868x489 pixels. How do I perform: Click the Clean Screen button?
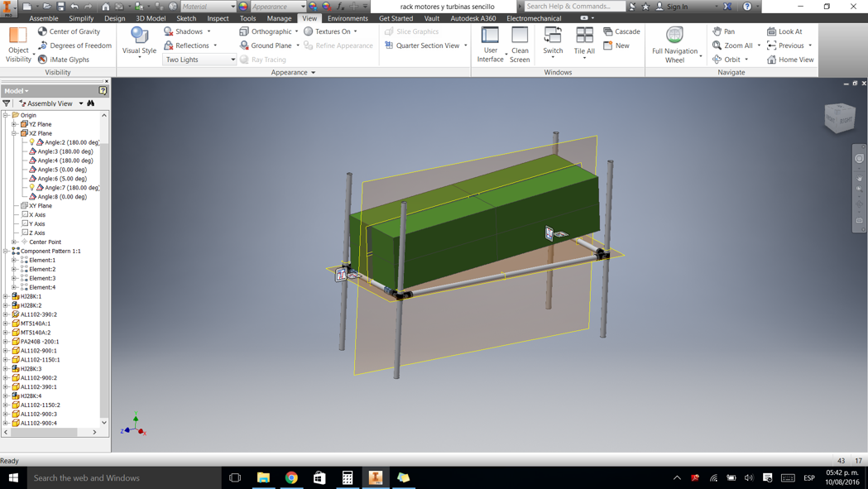[520, 43]
